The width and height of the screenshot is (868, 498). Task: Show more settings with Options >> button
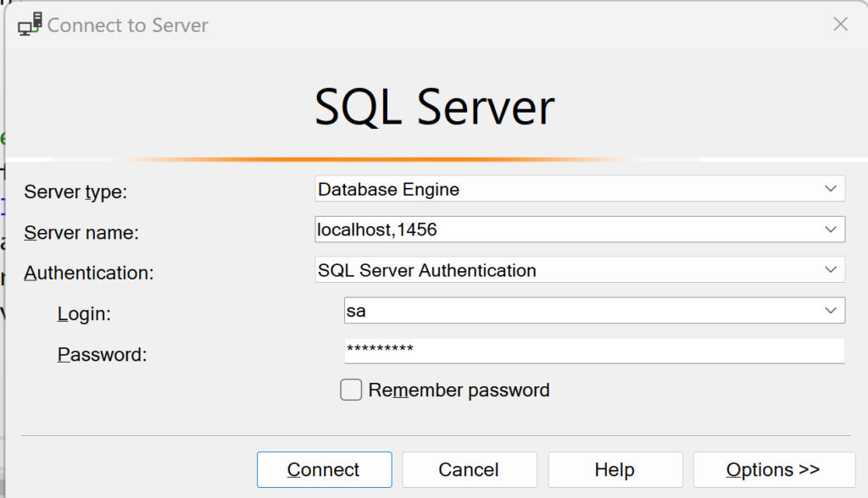773,469
